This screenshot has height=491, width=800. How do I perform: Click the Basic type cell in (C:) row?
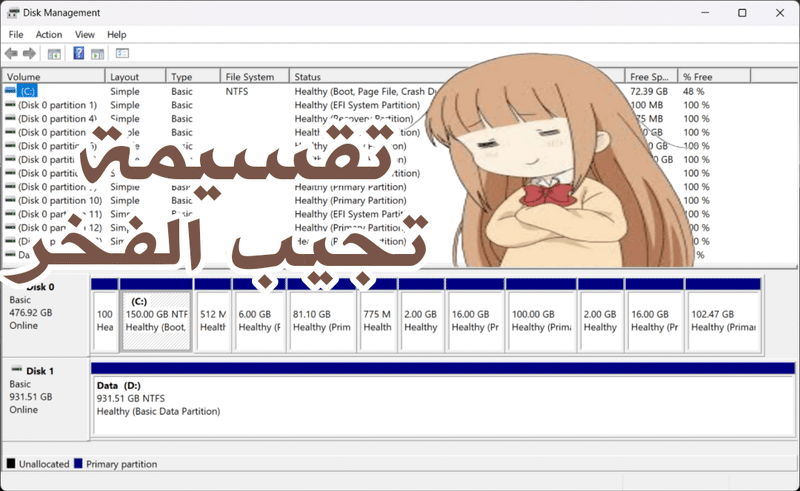coord(182,91)
